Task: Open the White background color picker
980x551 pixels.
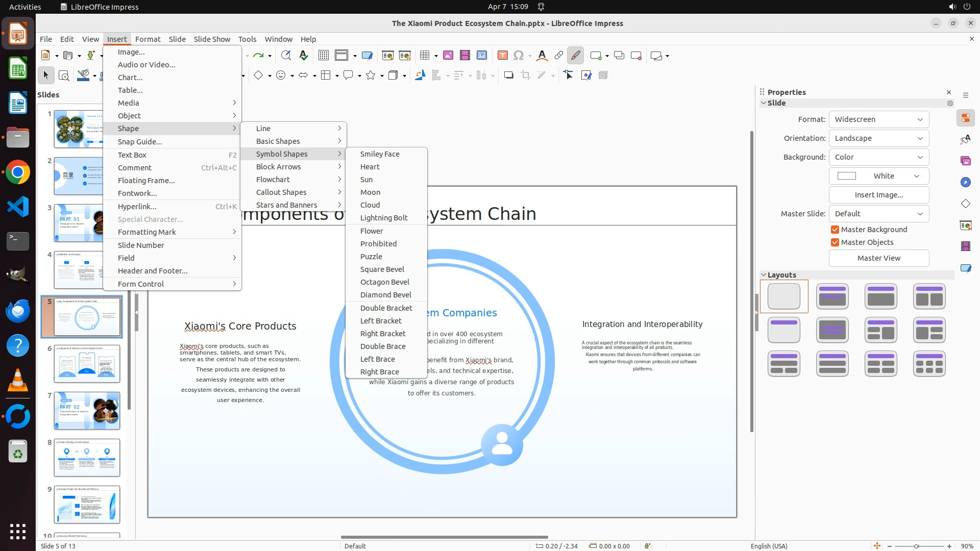Action: [878, 176]
